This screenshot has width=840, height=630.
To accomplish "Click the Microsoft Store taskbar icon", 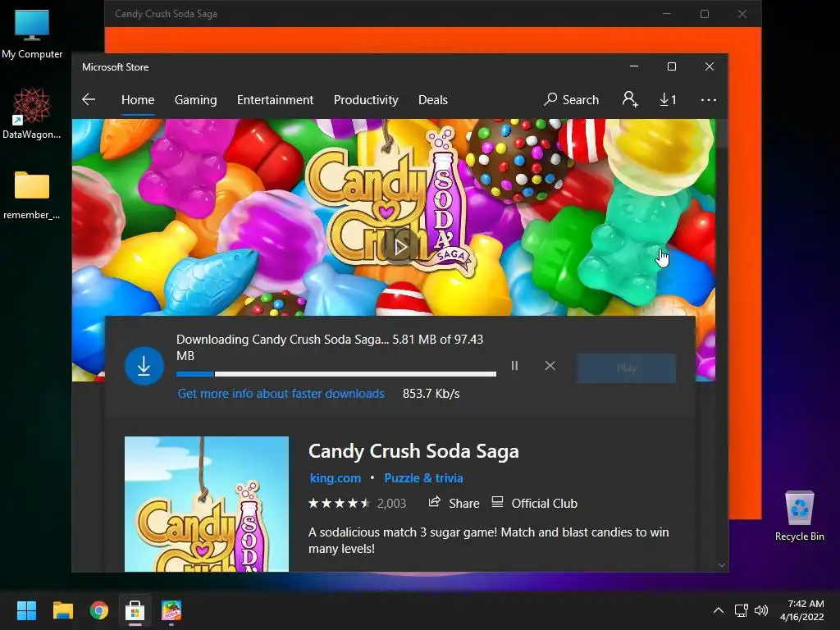I will (x=135, y=610).
